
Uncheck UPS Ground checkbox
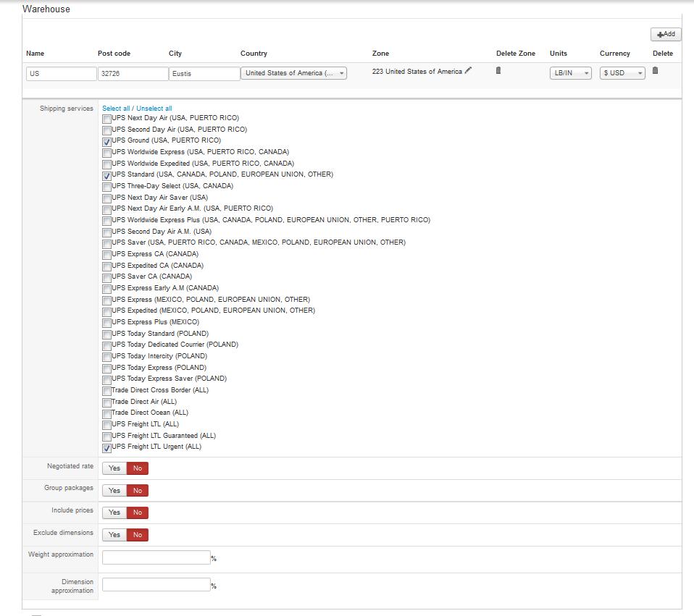[x=107, y=142]
